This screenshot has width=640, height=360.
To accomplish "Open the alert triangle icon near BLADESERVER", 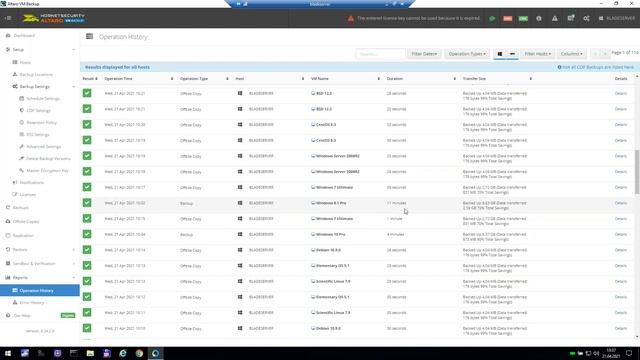I will (555, 18).
